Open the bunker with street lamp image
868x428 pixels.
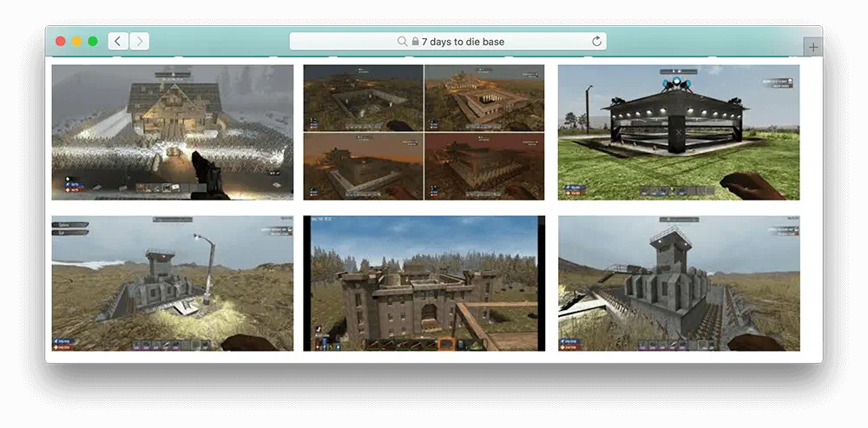point(173,284)
